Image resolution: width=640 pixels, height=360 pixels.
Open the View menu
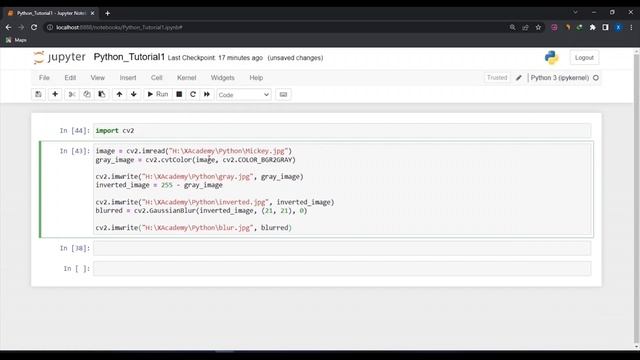(x=98, y=78)
